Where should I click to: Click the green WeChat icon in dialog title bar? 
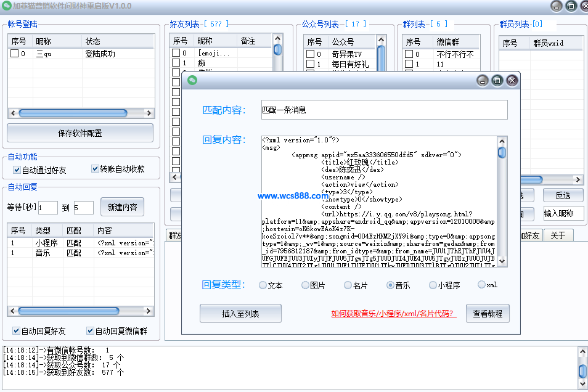(x=192, y=81)
